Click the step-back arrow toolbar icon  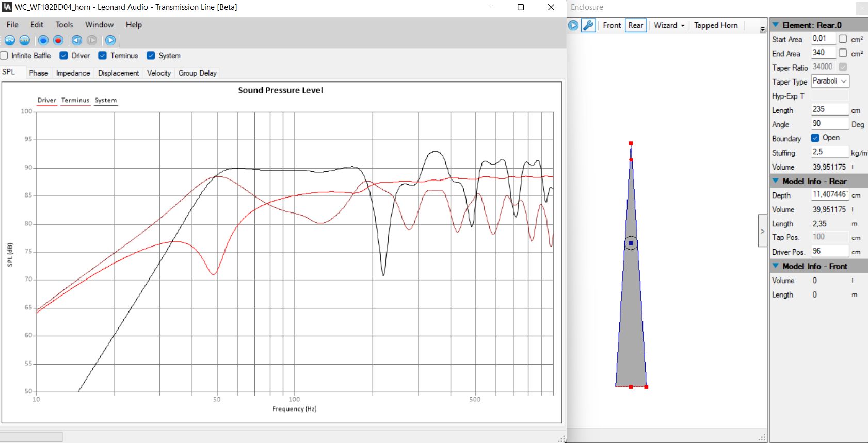77,40
